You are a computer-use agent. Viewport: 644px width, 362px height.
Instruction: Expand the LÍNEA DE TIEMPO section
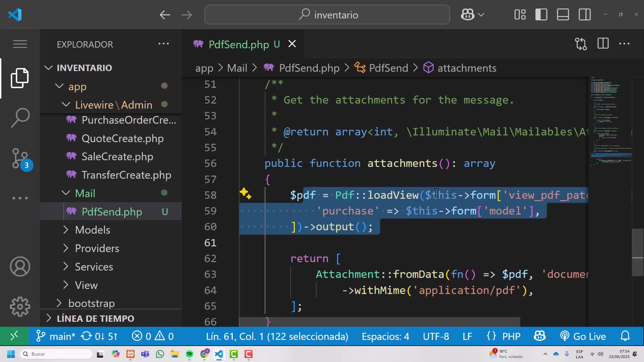pyautogui.click(x=111, y=318)
